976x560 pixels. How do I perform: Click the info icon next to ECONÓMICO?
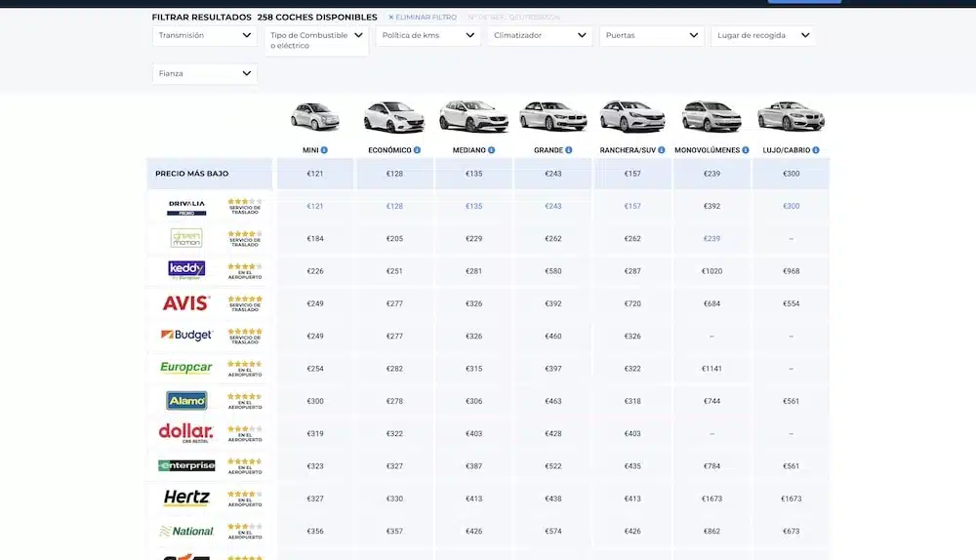[x=417, y=150]
